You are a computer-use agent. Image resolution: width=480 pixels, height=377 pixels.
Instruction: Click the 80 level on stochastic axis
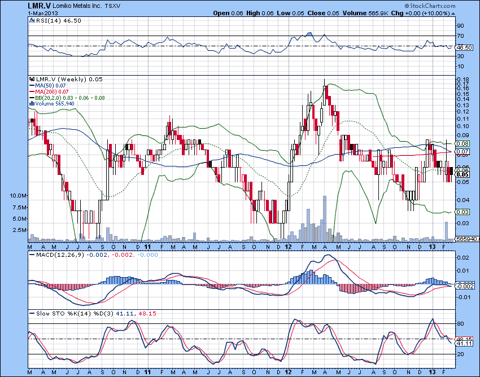461,324
